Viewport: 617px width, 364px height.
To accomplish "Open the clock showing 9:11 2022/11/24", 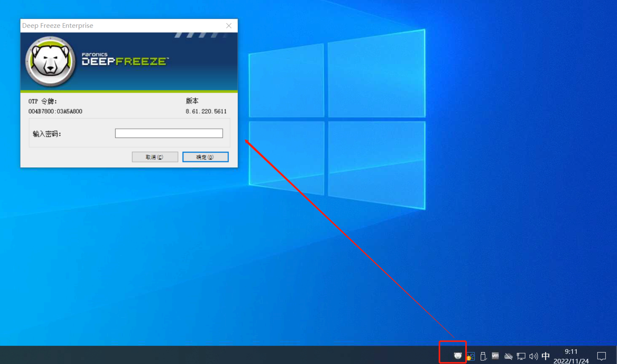I will (x=571, y=356).
